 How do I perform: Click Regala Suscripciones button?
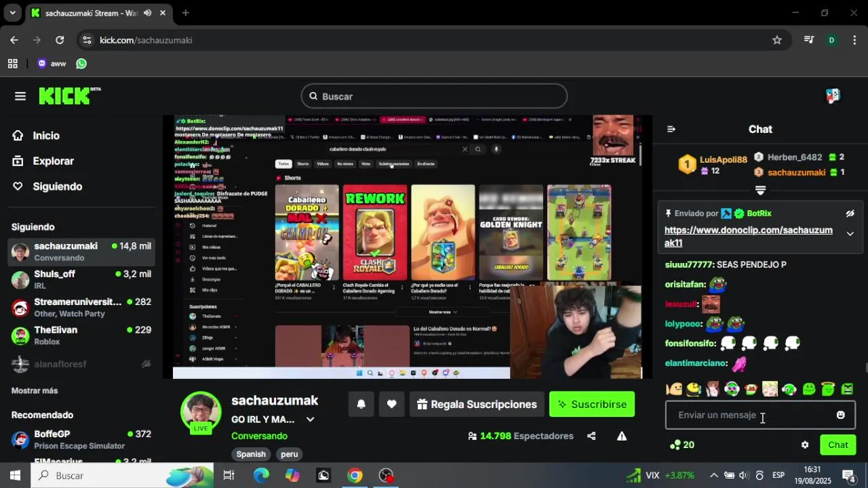click(477, 405)
